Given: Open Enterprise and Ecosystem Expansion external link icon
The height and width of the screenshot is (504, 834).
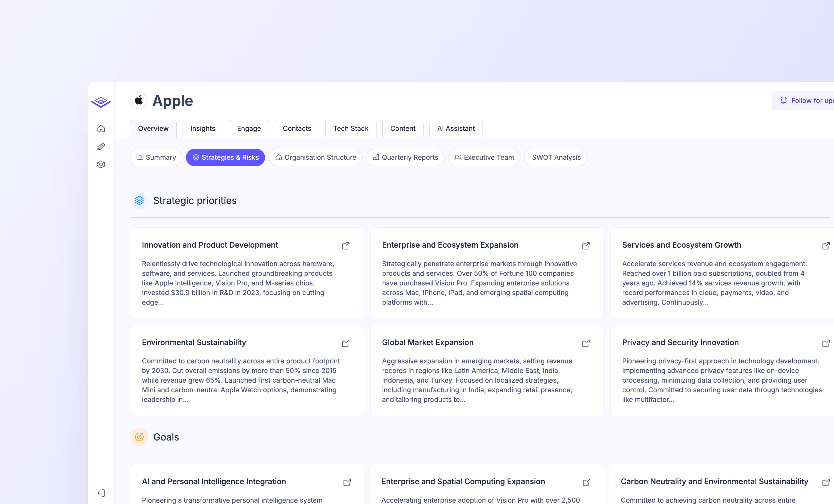Looking at the screenshot, I should coord(586,246).
